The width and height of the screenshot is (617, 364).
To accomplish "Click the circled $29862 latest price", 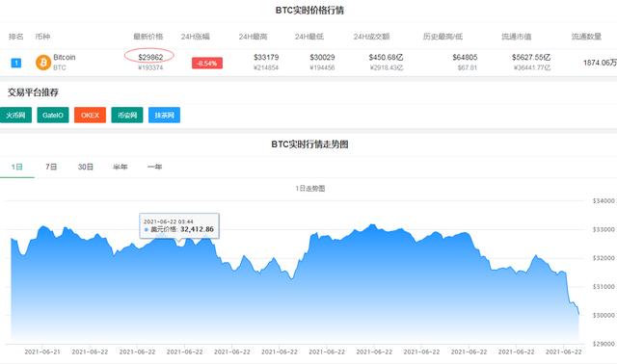I will 150,58.
